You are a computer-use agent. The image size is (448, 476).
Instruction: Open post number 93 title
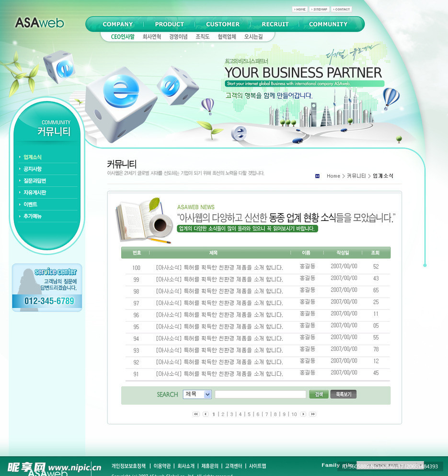click(219, 350)
